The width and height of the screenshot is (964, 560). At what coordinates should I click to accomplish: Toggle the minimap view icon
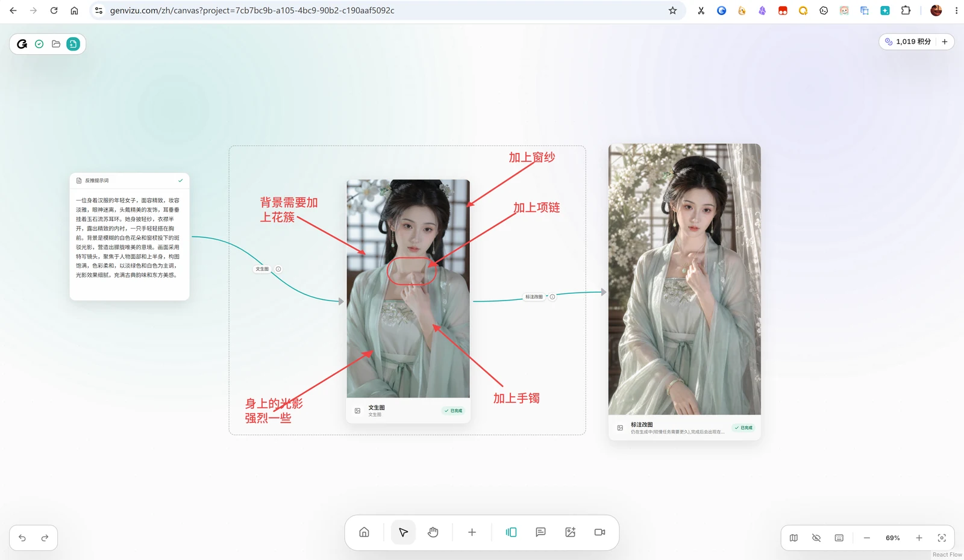pos(794,538)
